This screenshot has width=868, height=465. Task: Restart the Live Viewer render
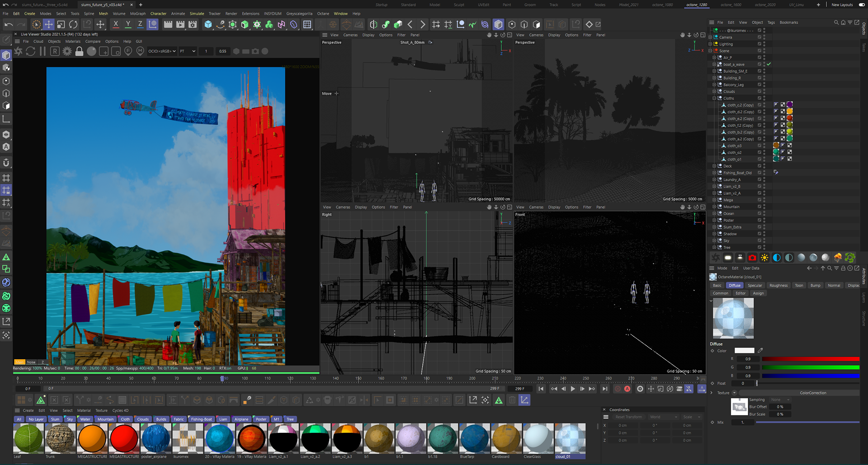click(x=30, y=51)
